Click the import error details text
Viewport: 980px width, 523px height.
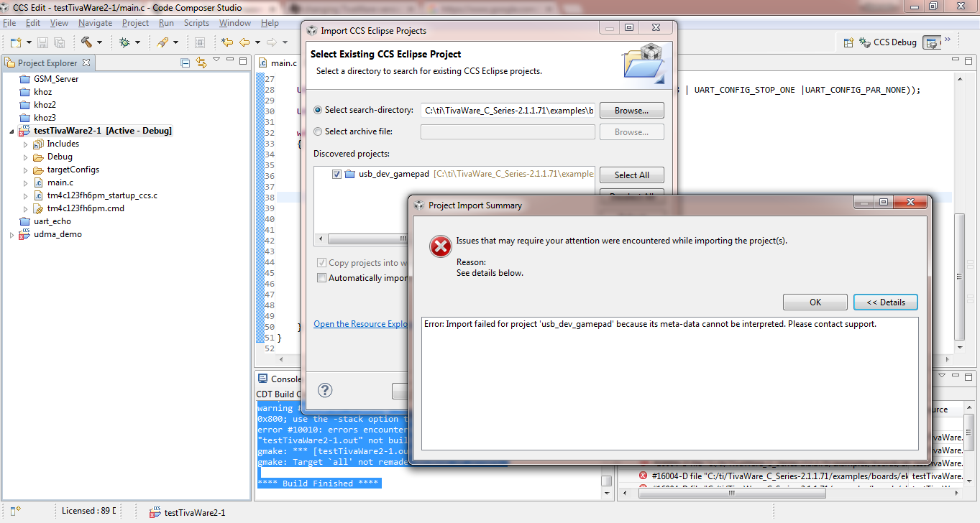(x=651, y=324)
